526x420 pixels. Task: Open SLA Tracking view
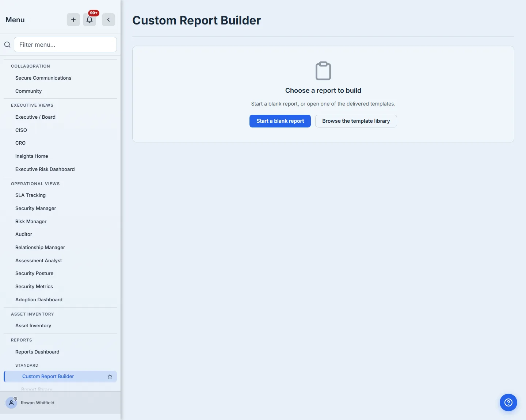tap(60, 195)
